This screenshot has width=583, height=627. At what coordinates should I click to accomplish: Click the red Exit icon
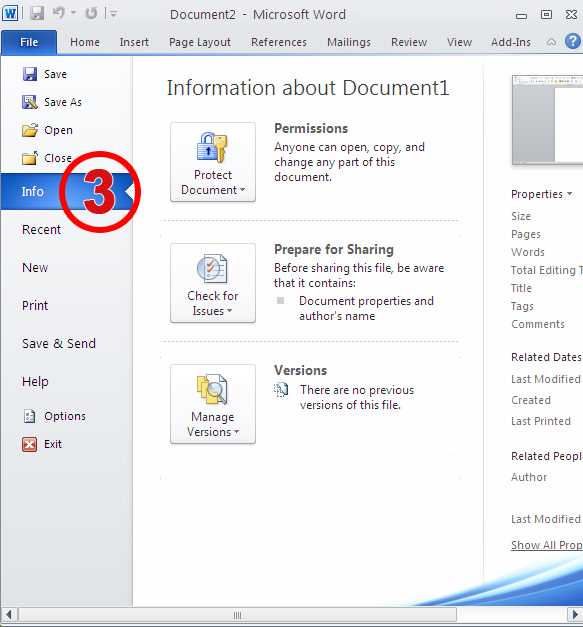(30, 444)
